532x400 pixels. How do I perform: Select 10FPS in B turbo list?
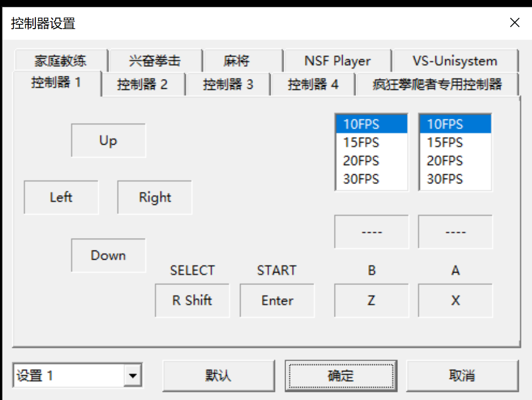coord(372,124)
